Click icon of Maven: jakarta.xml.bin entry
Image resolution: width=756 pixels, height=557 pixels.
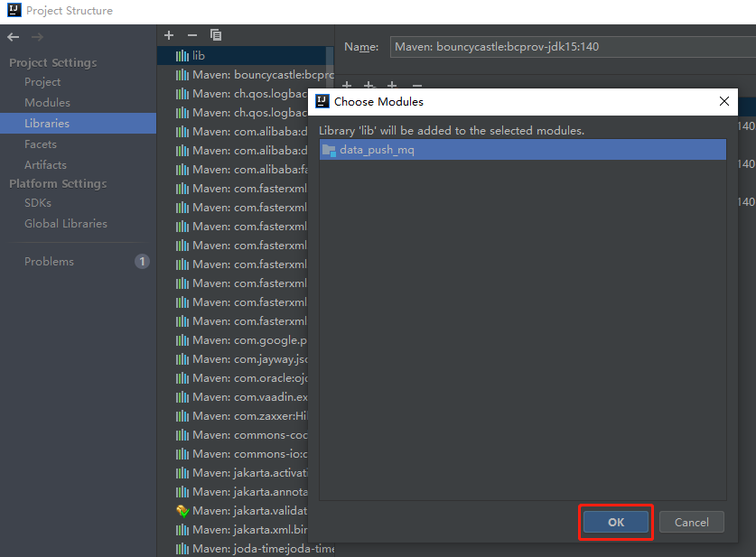[182, 530]
